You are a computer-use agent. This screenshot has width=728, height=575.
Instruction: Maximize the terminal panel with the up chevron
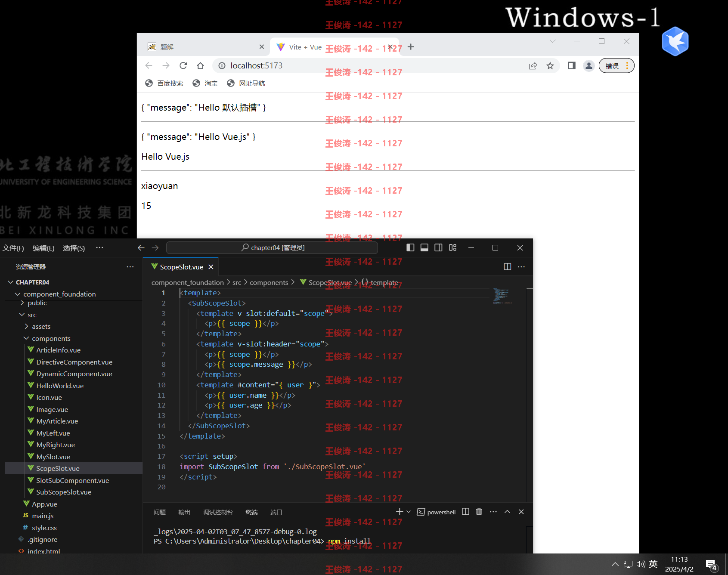[507, 512]
